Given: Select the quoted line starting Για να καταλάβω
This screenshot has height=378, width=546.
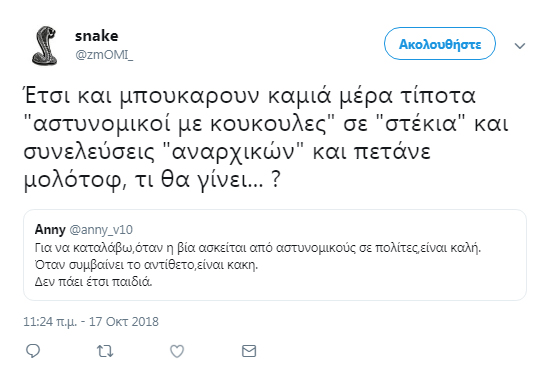Looking at the screenshot, I should (258, 248).
